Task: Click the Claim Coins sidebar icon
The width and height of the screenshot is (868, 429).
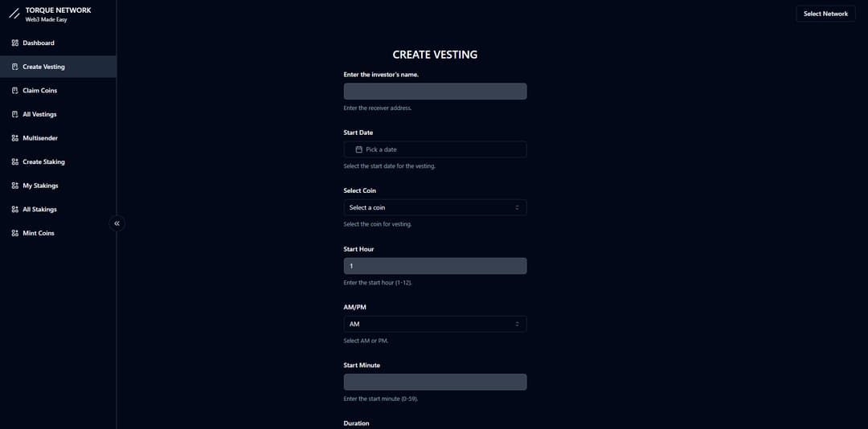Action: [x=15, y=91]
